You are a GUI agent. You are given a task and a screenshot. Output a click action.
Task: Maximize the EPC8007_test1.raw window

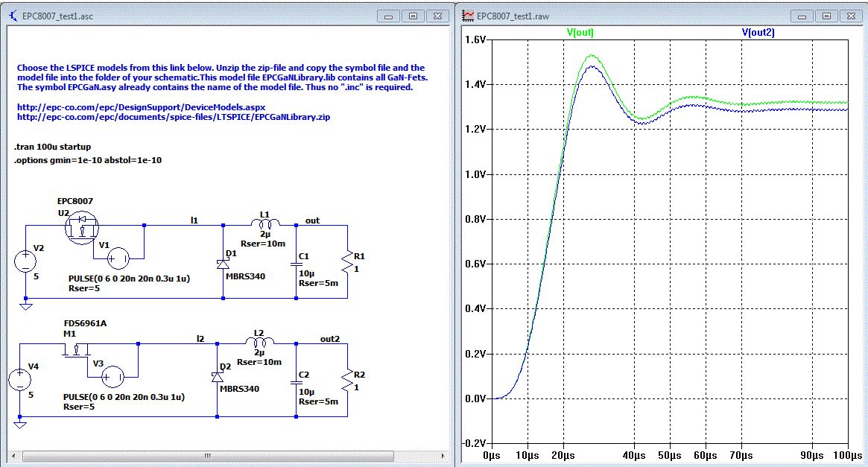pyautogui.click(x=826, y=16)
